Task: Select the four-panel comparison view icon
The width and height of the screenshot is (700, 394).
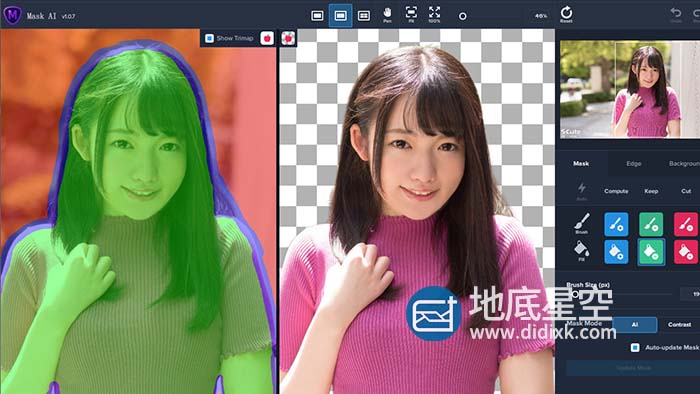Action: coord(364,16)
